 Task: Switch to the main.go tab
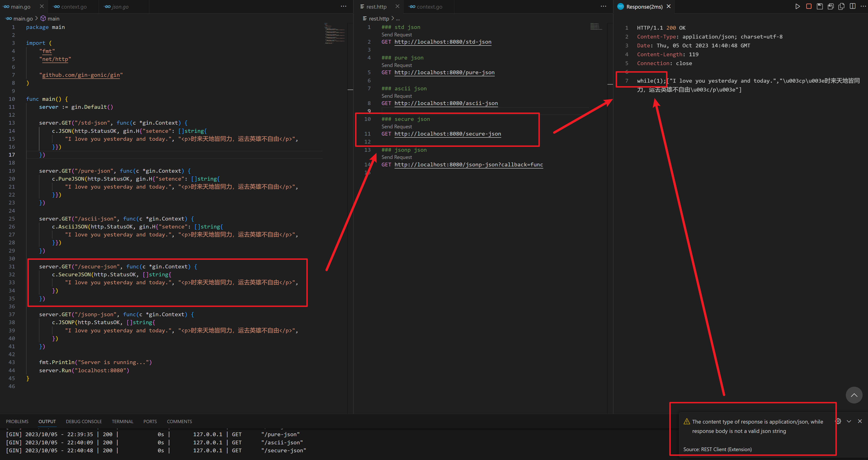[x=20, y=7]
